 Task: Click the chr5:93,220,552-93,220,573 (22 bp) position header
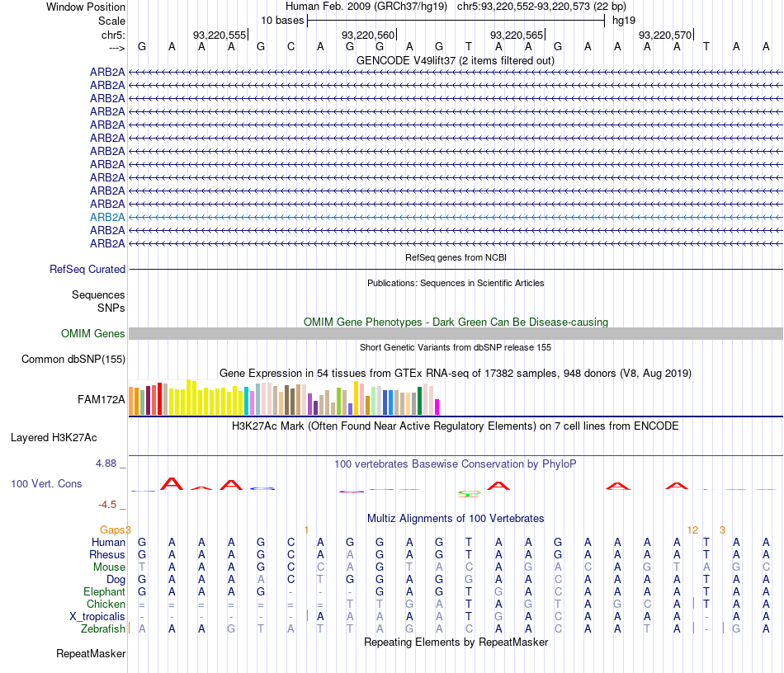541,7
